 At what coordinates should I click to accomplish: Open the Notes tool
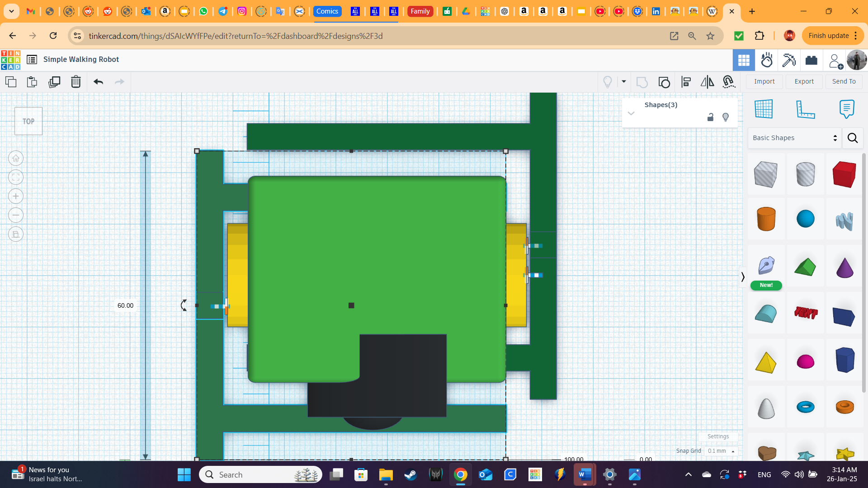point(847,108)
